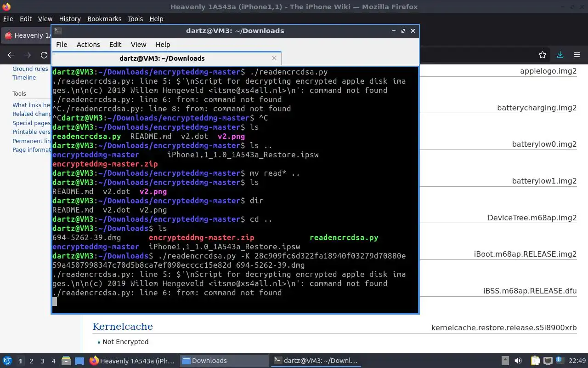
Task: Open the terminal View menu
Action: 138,45
